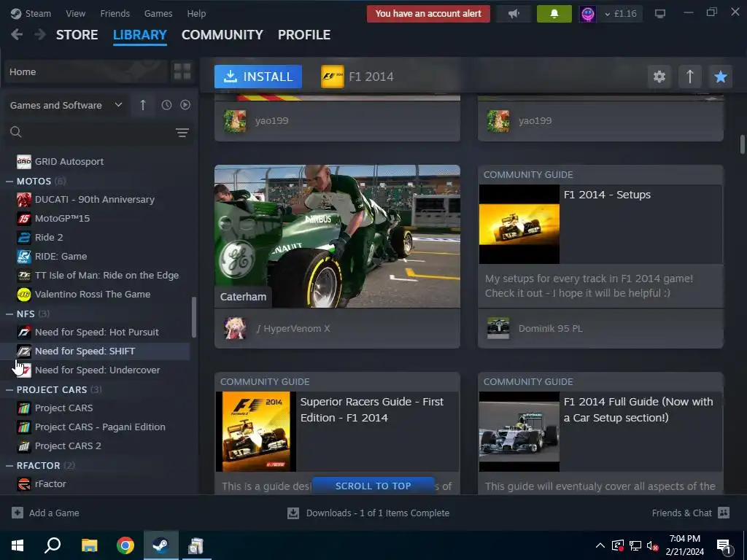This screenshot has width=747, height=560.
Task: Open F1 2014 settings gear
Action: coord(659,77)
